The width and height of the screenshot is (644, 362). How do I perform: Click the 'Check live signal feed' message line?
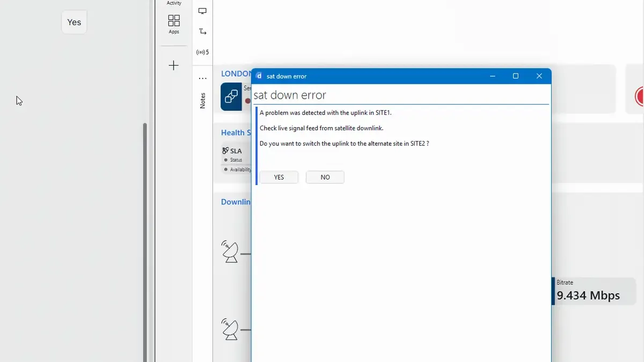(321, 128)
